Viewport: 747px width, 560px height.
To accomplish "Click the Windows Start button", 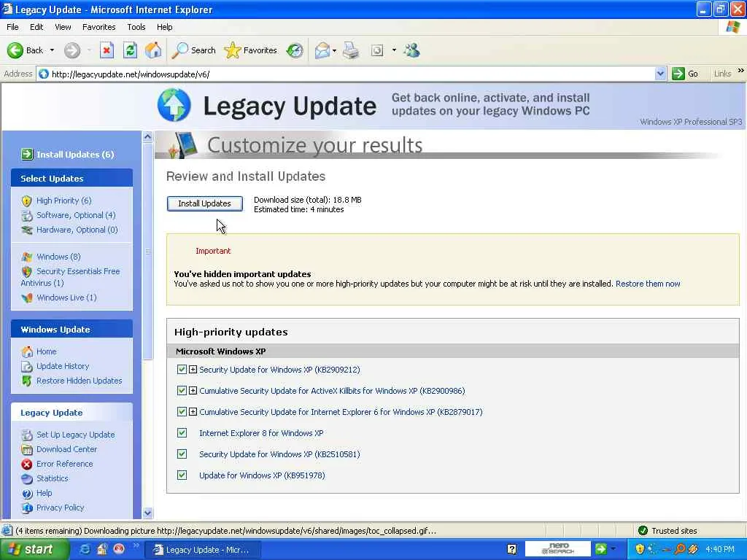I will tap(34, 549).
